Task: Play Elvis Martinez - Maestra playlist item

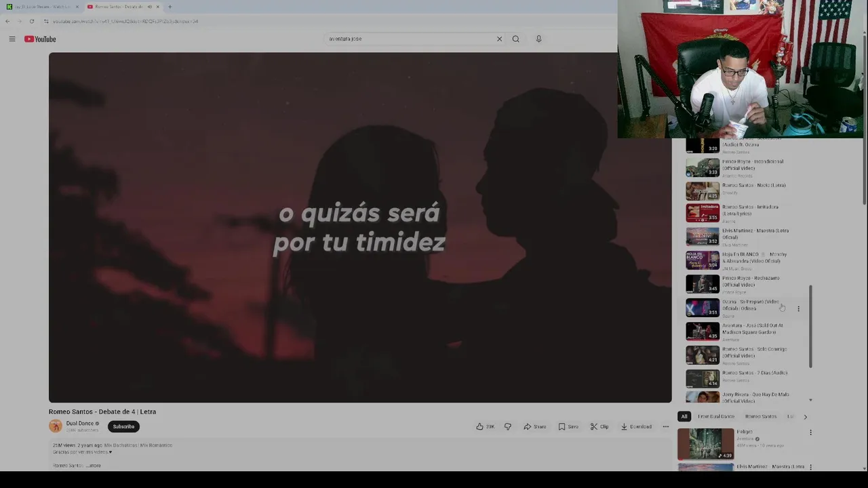Action: tap(743, 237)
